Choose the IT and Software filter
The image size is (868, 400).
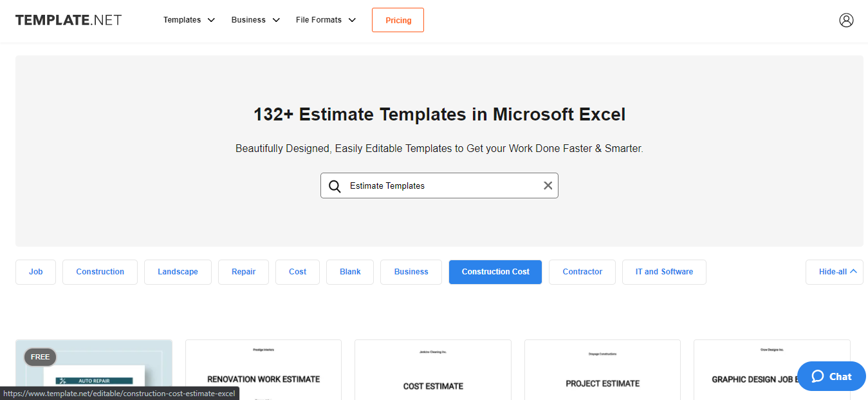point(664,272)
